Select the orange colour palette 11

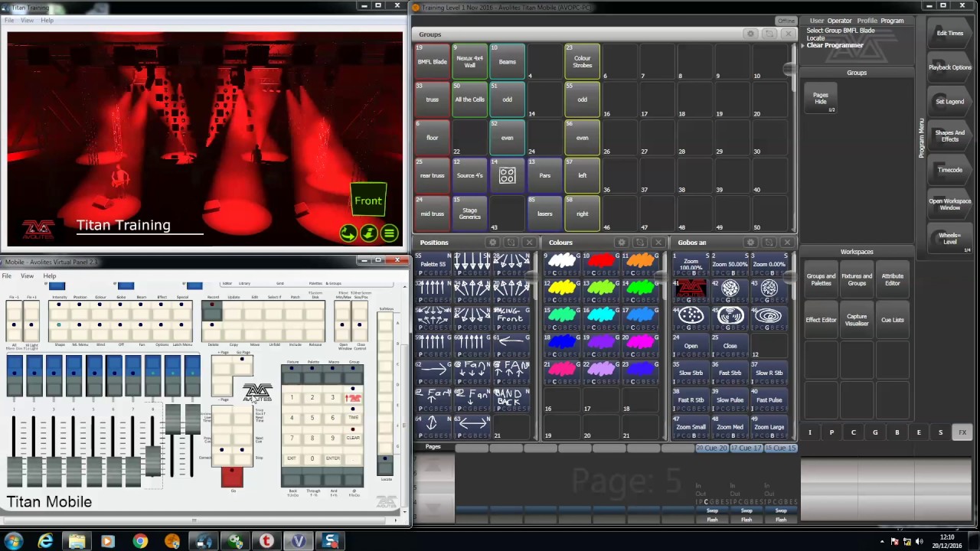pos(640,262)
